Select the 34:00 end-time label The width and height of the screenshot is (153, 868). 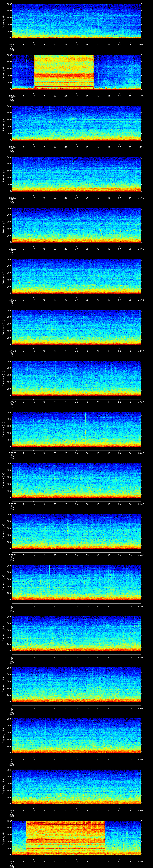(141, 249)
